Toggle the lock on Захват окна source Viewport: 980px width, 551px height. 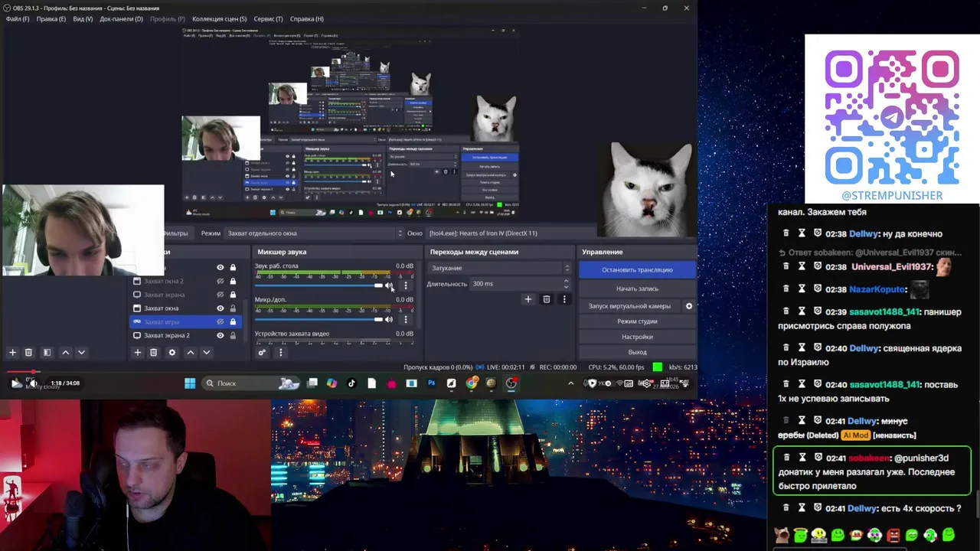[233, 308]
